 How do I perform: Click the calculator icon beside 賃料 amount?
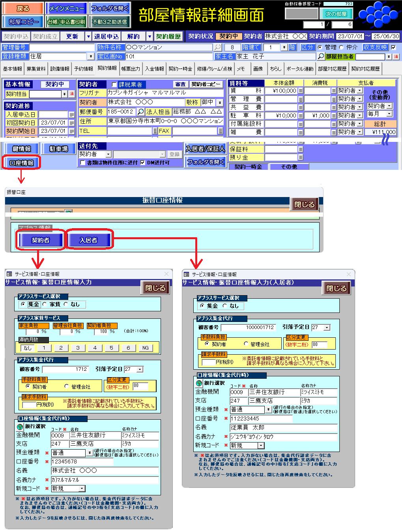pyautogui.click(x=301, y=91)
